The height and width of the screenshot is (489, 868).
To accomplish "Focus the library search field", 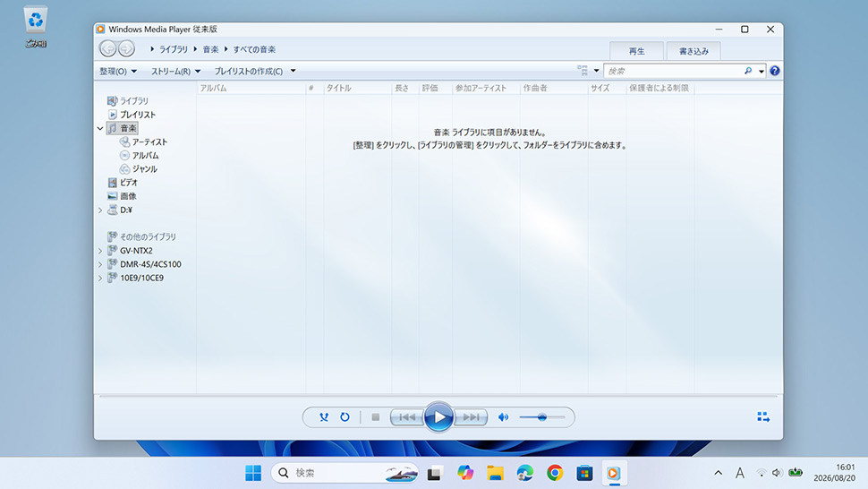I will [673, 71].
